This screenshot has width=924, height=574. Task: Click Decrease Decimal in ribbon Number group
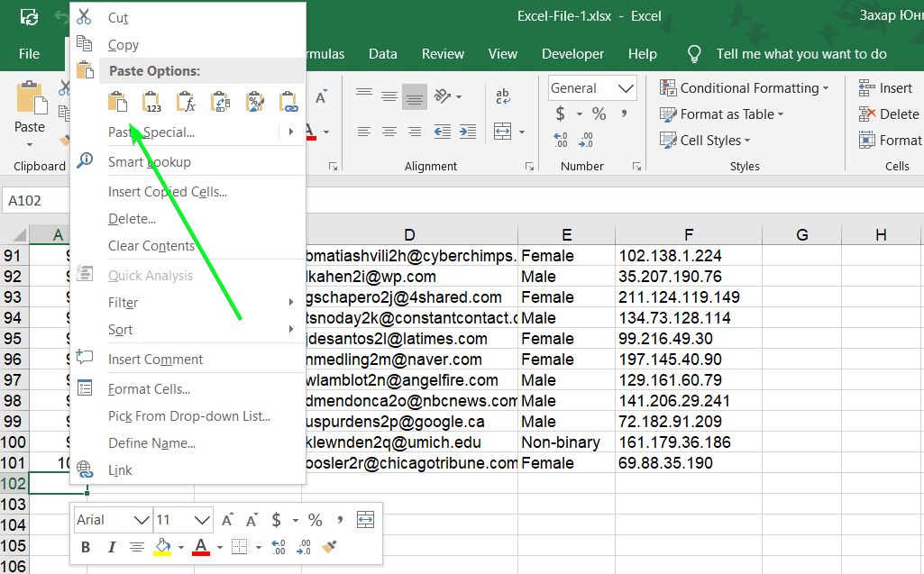tap(586, 140)
